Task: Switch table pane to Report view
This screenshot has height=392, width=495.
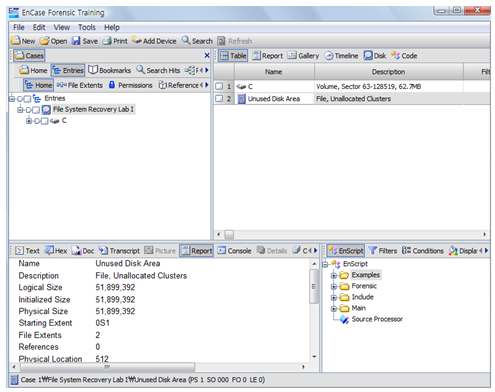Action: pos(267,56)
